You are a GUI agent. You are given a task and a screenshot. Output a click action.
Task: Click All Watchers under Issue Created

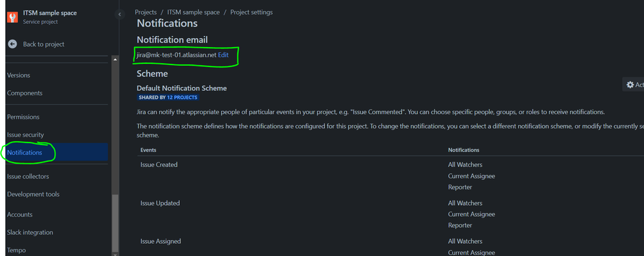(x=465, y=165)
